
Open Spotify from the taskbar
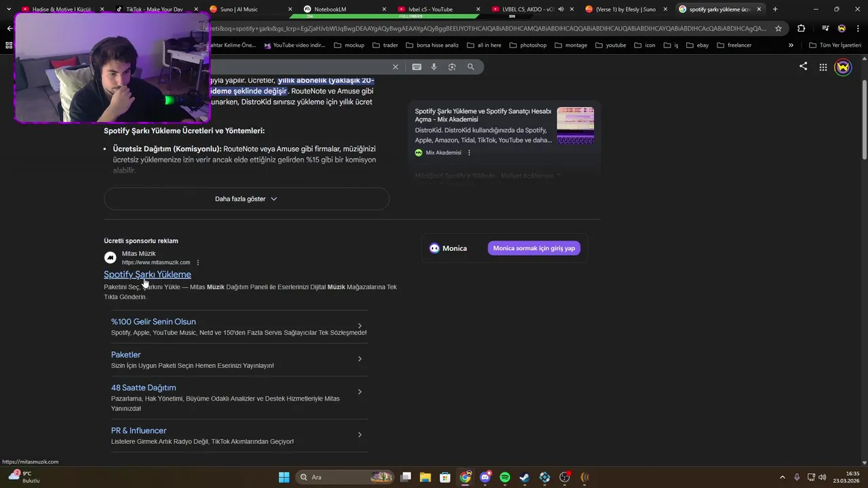point(505,477)
